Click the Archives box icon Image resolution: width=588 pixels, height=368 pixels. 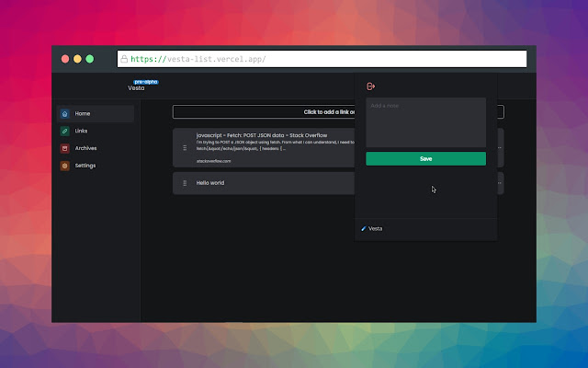click(65, 148)
